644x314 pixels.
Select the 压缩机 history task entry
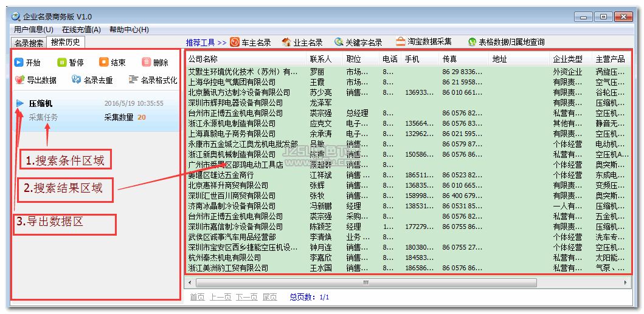coord(97,111)
